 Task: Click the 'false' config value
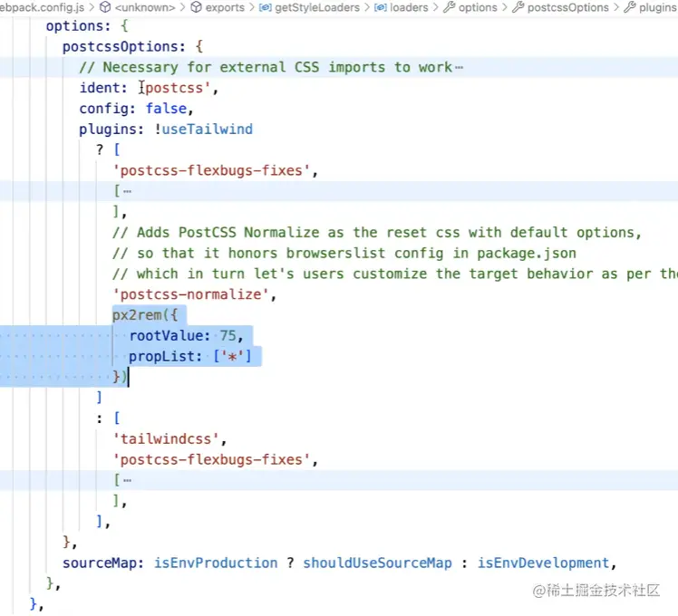click(x=166, y=109)
